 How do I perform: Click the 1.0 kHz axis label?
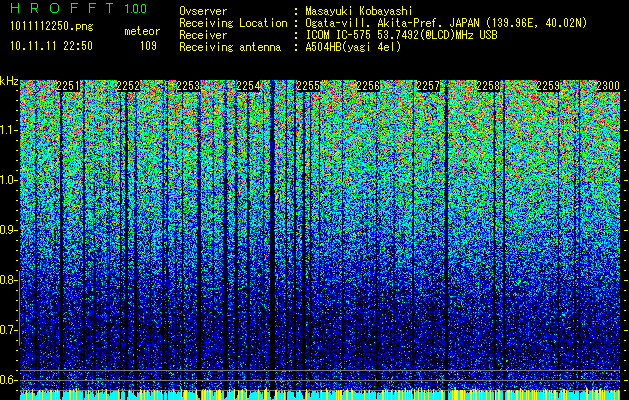[8, 180]
